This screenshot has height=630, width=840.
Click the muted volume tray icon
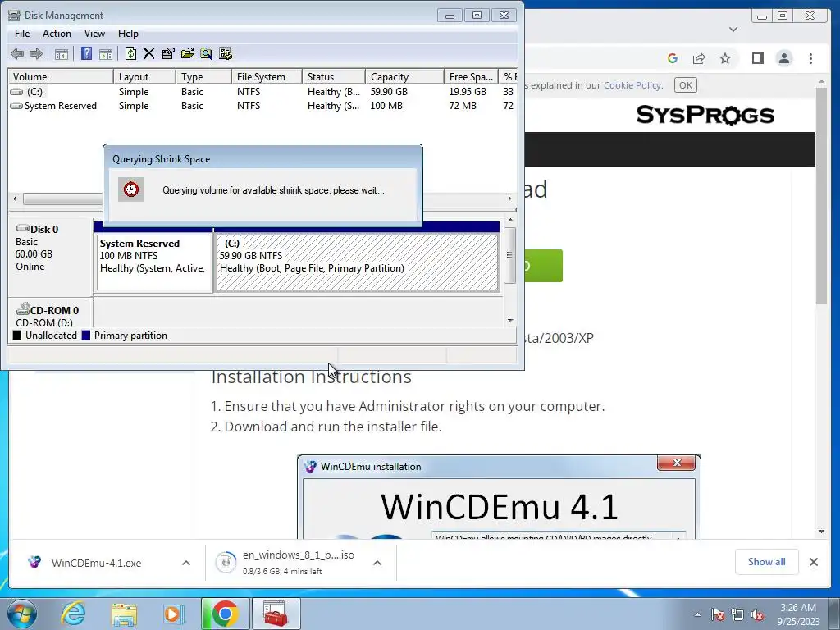757,614
